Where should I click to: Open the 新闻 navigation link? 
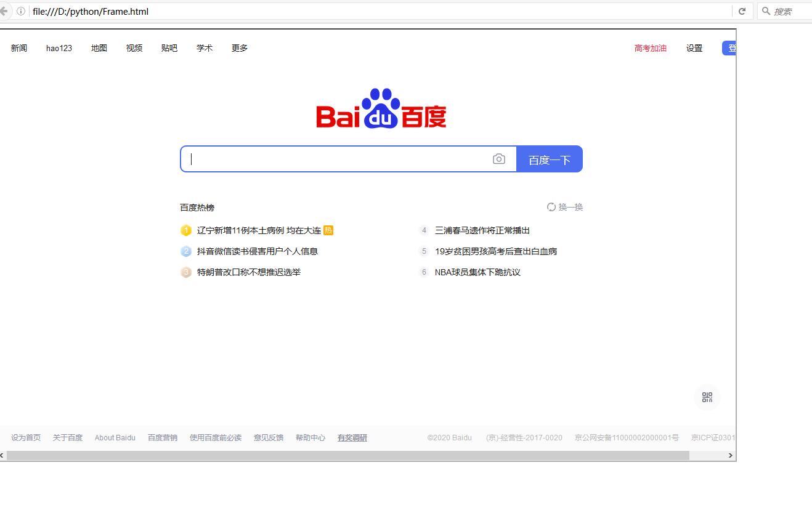coord(19,48)
